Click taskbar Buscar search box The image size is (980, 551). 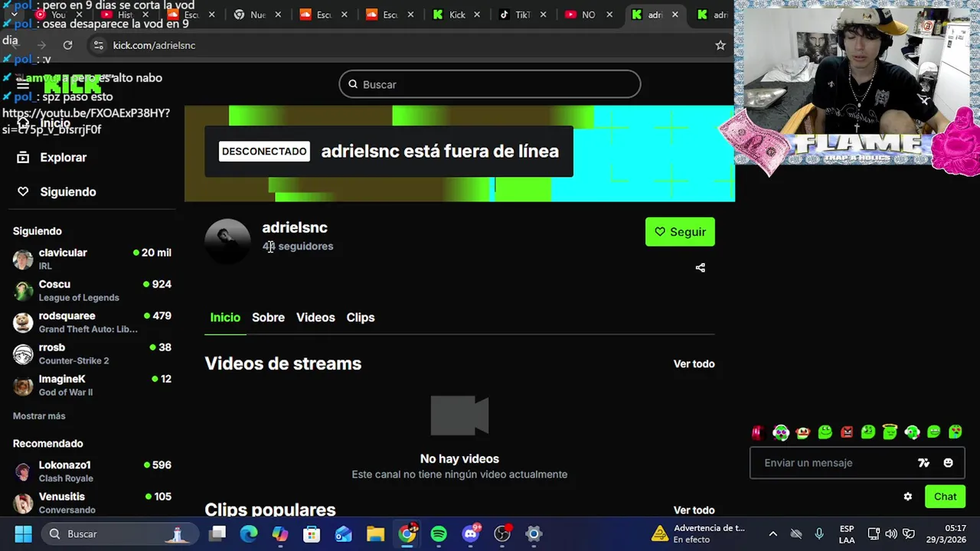[x=119, y=533]
